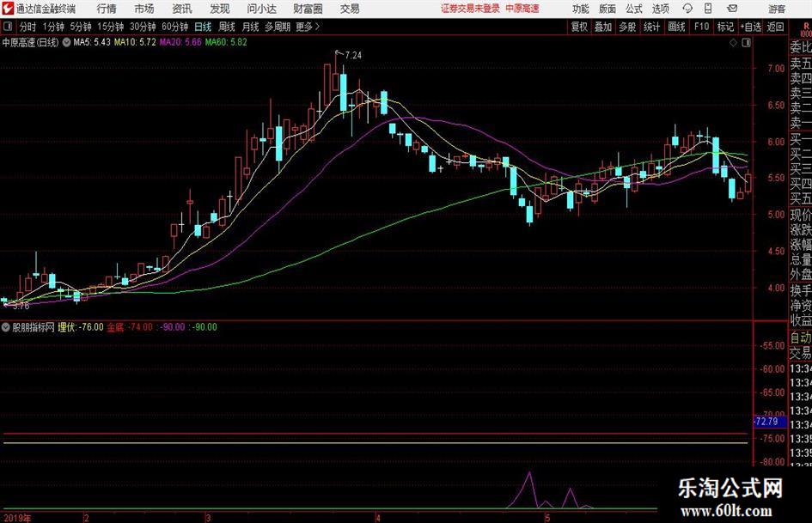Click the Tongdaxin red logo icon
This screenshot has height=523, width=812.
click(x=8, y=9)
